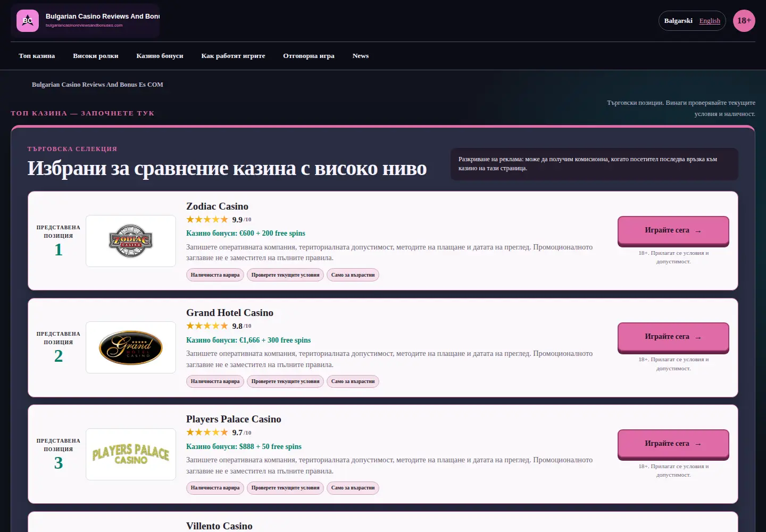The width and height of the screenshot is (766, 532).
Task: Open the Как работят игрите menu item
Action: (x=233, y=56)
